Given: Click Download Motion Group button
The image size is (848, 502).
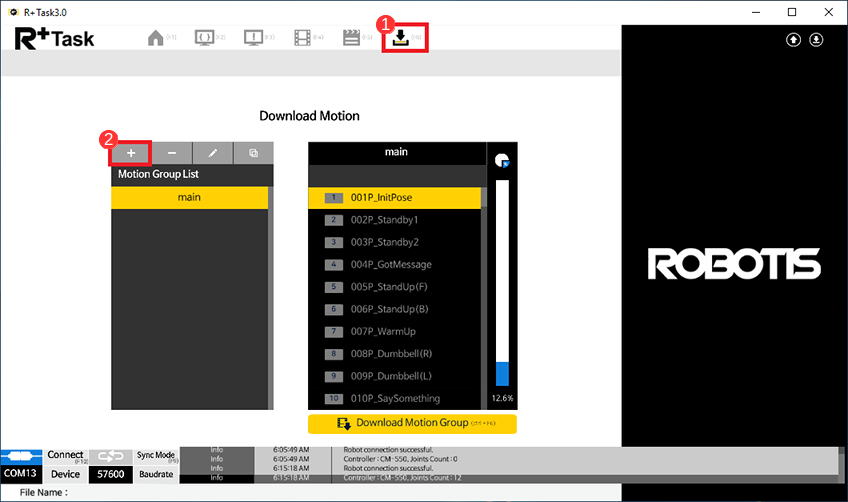Looking at the screenshot, I should click(x=412, y=423).
